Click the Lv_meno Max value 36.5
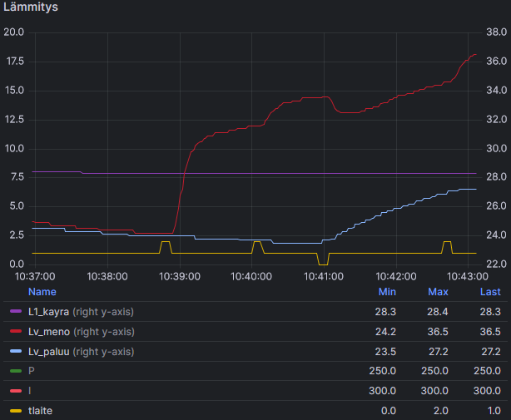 coord(438,332)
